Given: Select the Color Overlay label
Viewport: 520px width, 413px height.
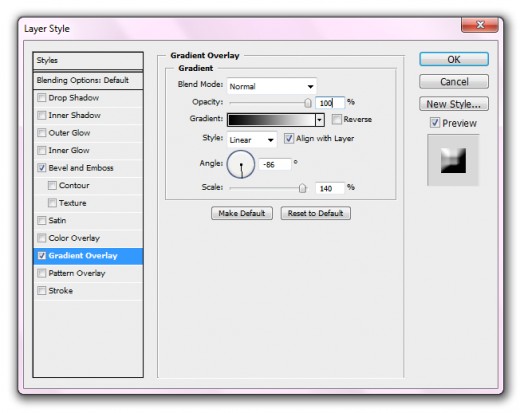Looking at the screenshot, I should (74, 238).
